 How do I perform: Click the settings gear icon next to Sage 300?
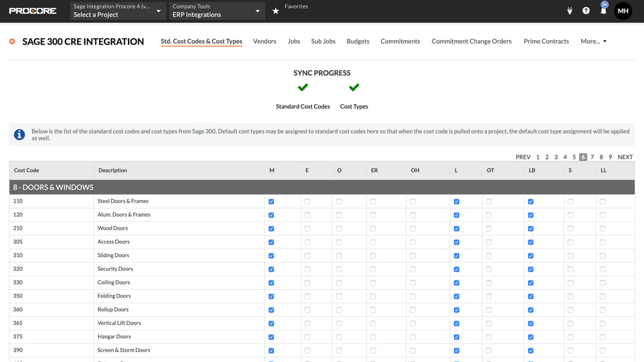(13, 41)
